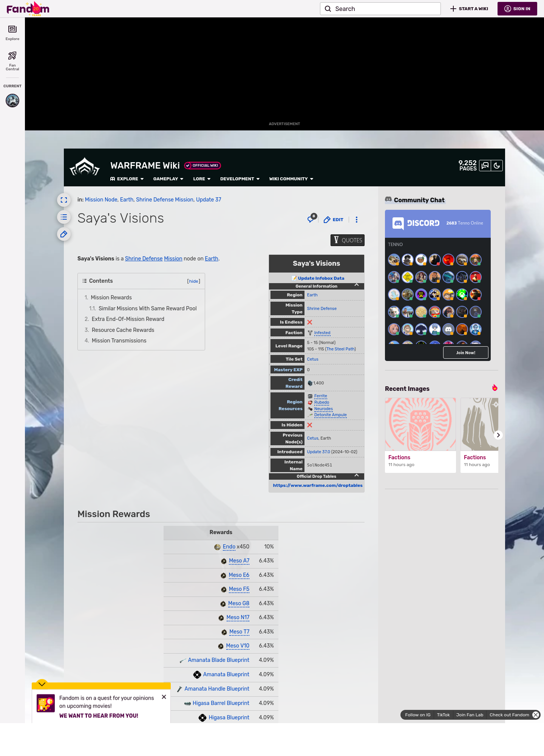Image resolution: width=544 pixels, height=756 pixels.
Task: Open more page actions menu
Action: point(357,220)
